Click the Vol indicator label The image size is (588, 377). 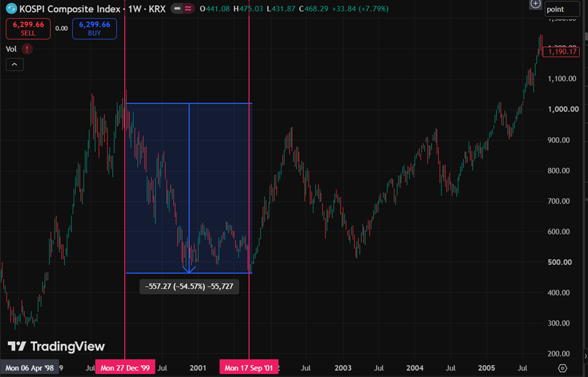click(x=11, y=49)
